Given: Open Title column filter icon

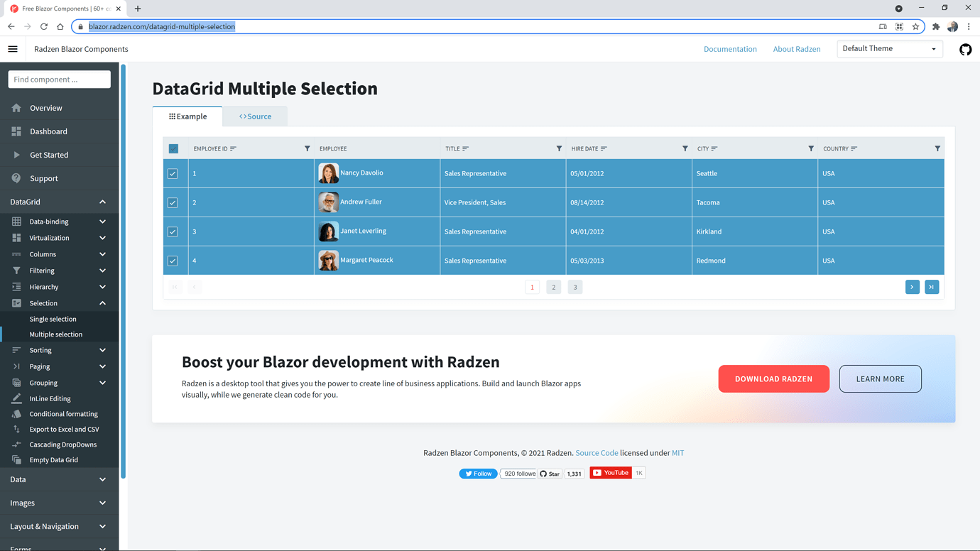Looking at the screenshot, I should 559,148.
